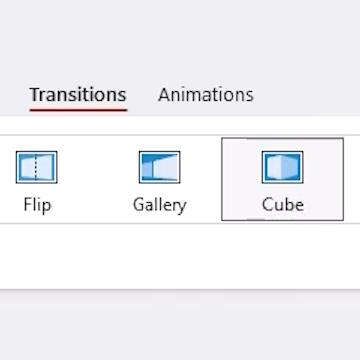
Task: Click the Cube text label
Action: [x=283, y=205]
